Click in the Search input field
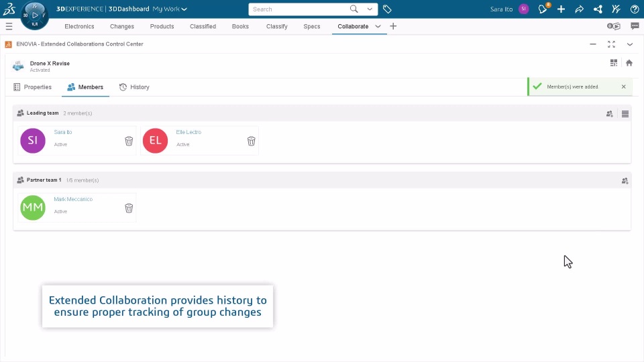Screen dimensions: 644x362 pyautogui.click(x=299, y=9)
